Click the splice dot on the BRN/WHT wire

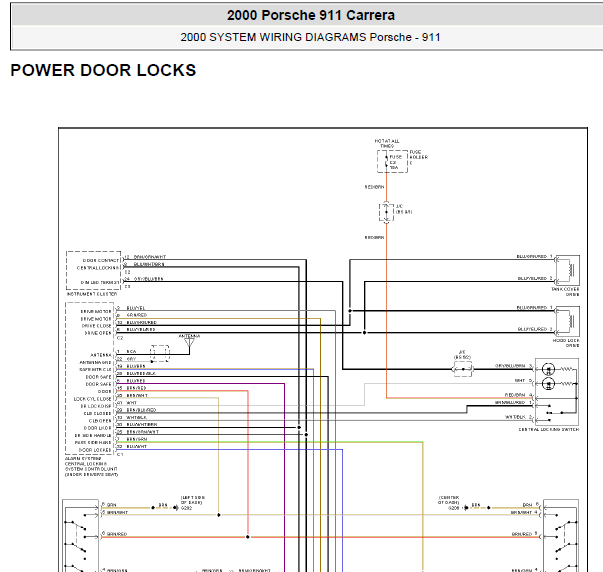click(x=218, y=515)
